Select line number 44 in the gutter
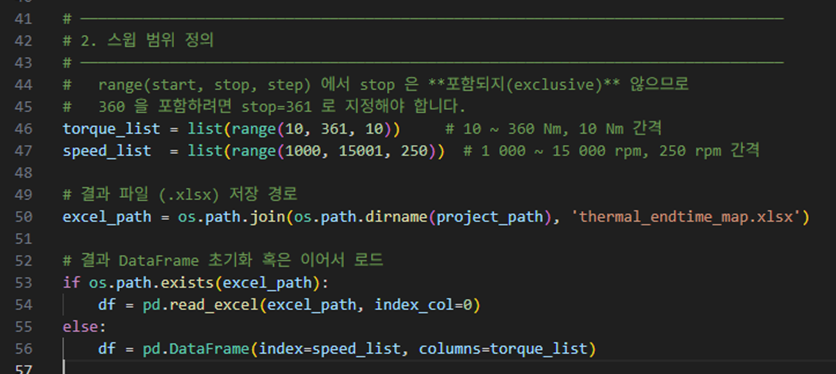 click(22, 85)
